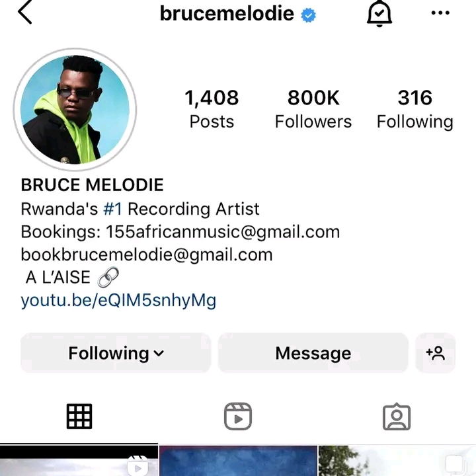476x476 pixels.
Task: View the 316 Following list
Action: click(x=415, y=108)
